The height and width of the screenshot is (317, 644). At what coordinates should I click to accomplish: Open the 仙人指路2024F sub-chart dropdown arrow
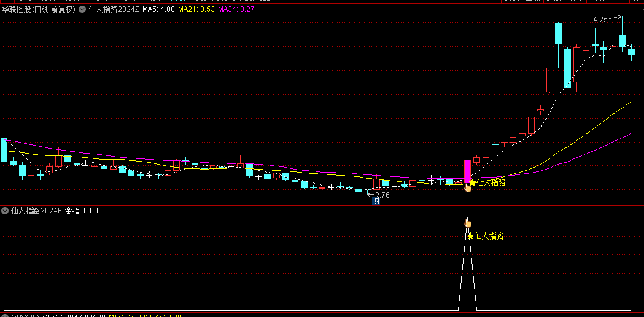click(x=5, y=211)
